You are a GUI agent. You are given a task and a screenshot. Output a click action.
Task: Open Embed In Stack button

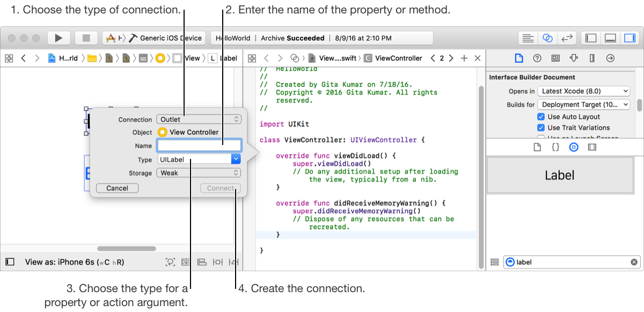click(x=186, y=262)
